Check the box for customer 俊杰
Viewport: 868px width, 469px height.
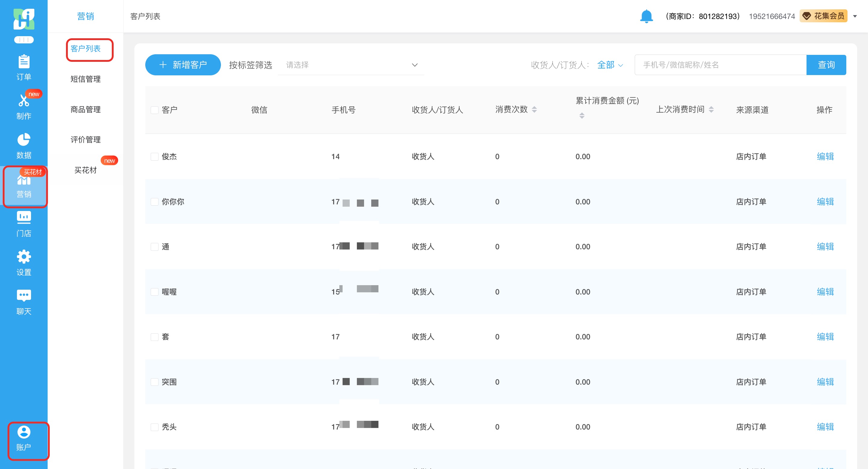pyautogui.click(x=154, y=157)
